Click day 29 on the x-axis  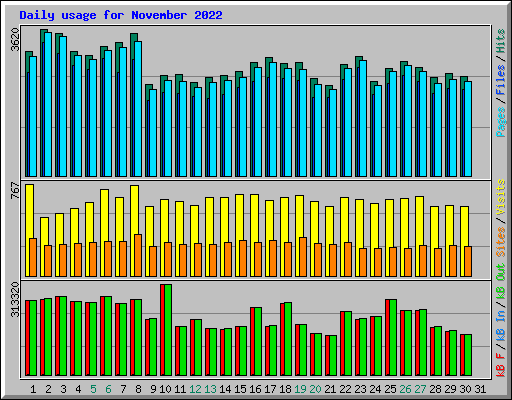click(x=450, y=389)
